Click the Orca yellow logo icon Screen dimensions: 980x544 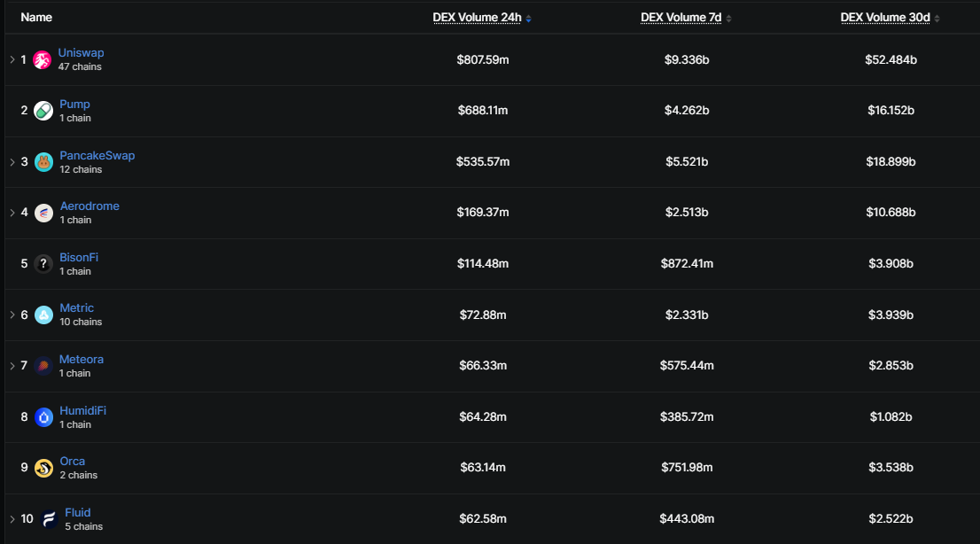[43, 468]
